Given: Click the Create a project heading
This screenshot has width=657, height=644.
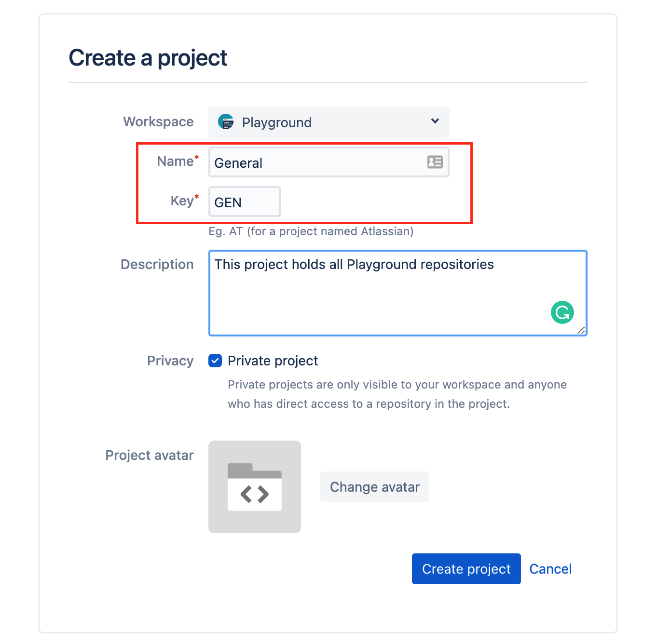Looking at the screenshot, I should click(x=148, y=58).
